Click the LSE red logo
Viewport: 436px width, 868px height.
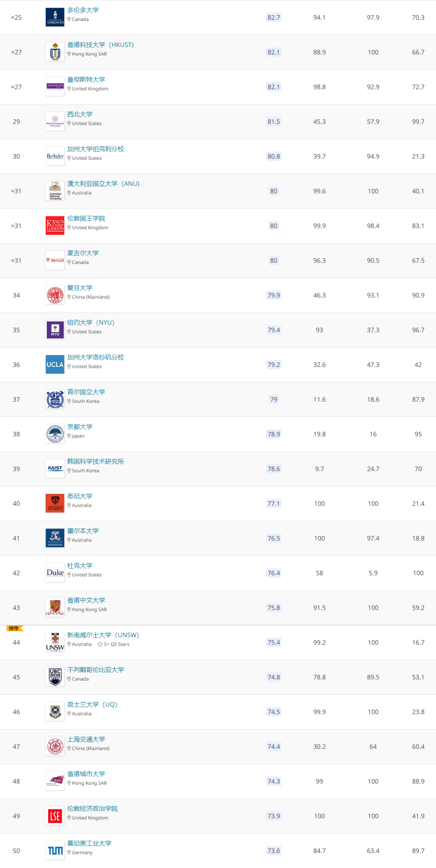tap(55, 816)
